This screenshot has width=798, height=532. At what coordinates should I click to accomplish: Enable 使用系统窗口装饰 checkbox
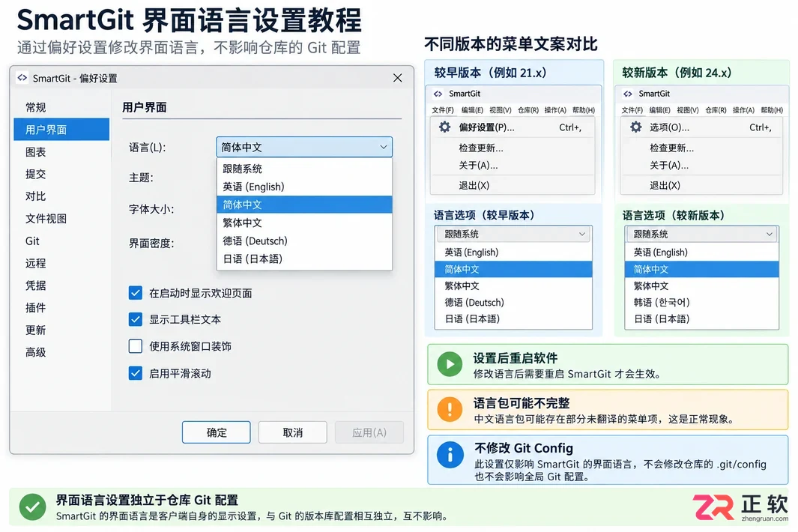(x=136, y=346)
